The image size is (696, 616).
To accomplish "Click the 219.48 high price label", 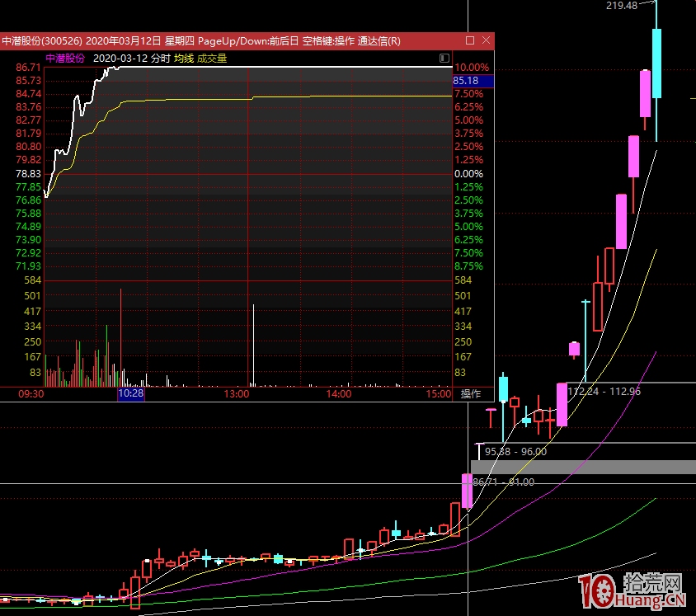I will 622,6.
